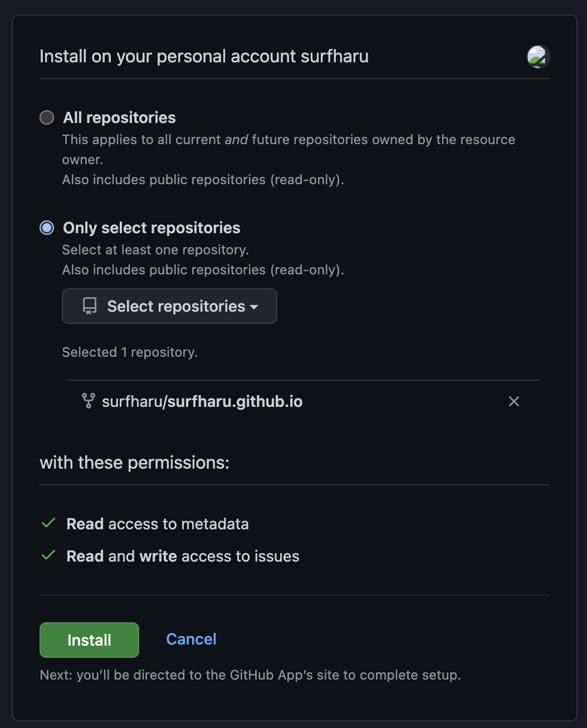Click the 'All repositories' label text
The height and width of the screenshot is (728, 587).
[x=119, y=117]
